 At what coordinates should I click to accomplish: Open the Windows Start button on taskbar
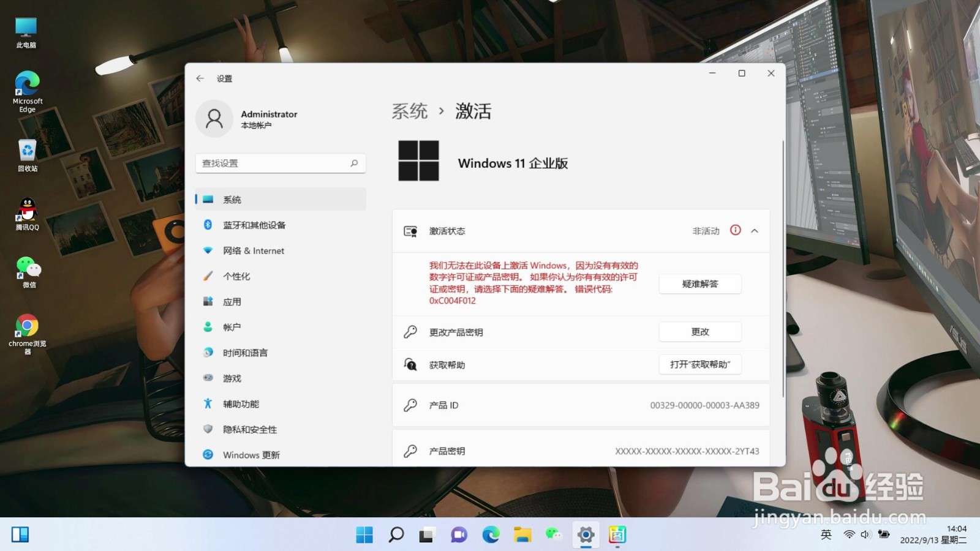click(364, 535)
